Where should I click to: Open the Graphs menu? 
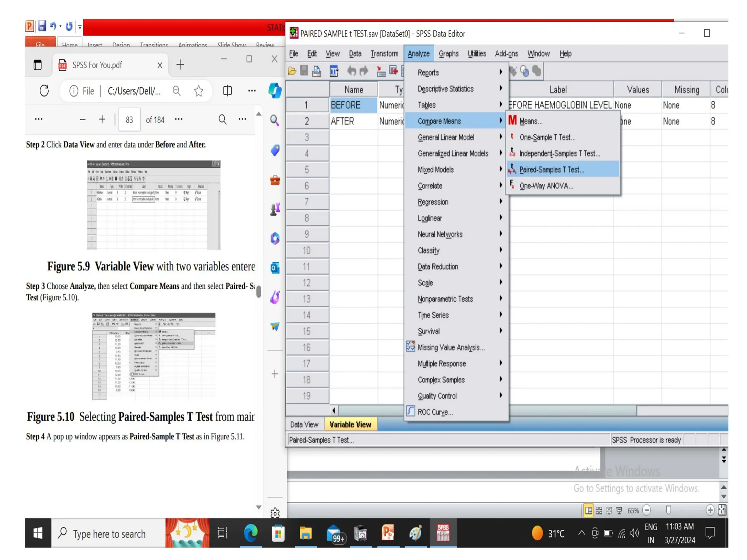click(x=448, y=54)
